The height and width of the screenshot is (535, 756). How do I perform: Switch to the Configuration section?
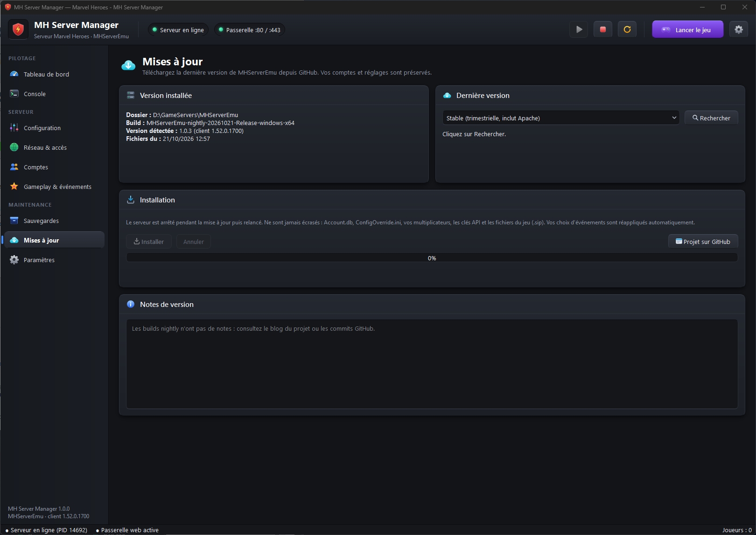(54, 128)
